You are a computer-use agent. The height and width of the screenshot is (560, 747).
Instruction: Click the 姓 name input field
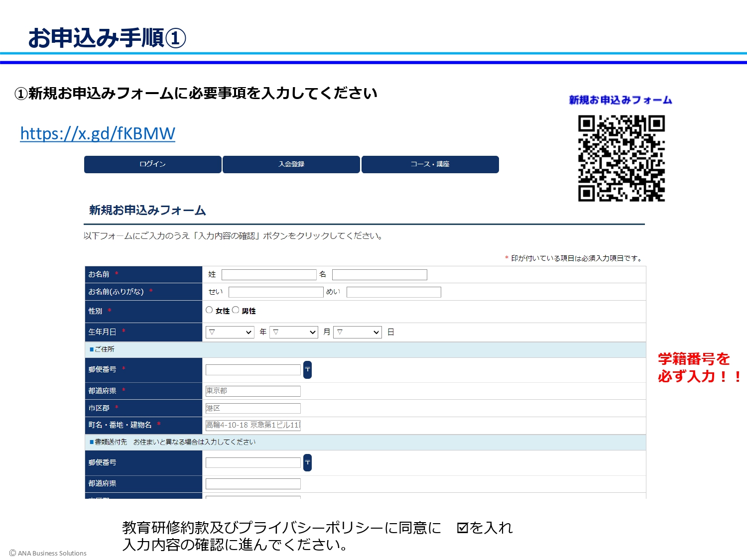pyautogui.click(x=269, y=275)
